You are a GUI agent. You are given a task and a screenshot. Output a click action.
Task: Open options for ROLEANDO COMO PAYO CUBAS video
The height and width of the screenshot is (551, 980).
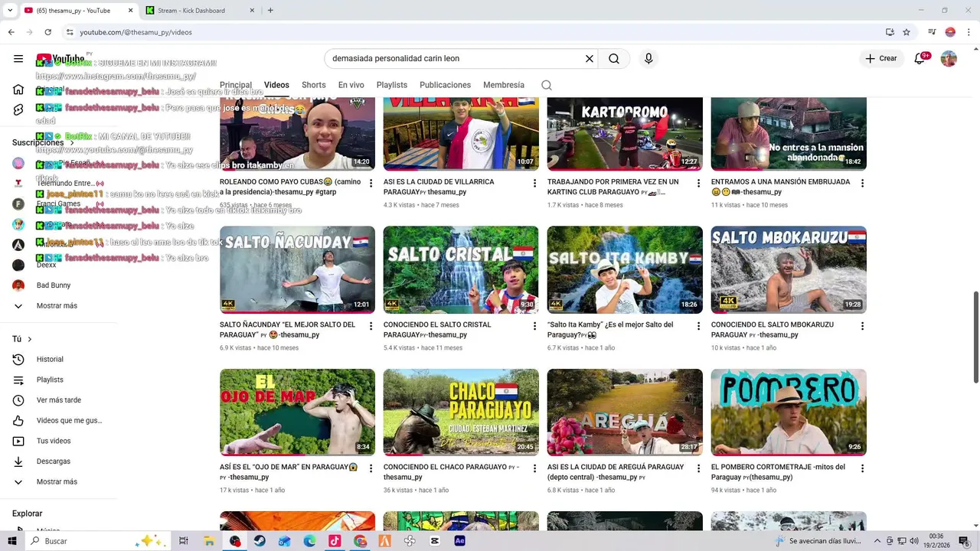point(371,184)
